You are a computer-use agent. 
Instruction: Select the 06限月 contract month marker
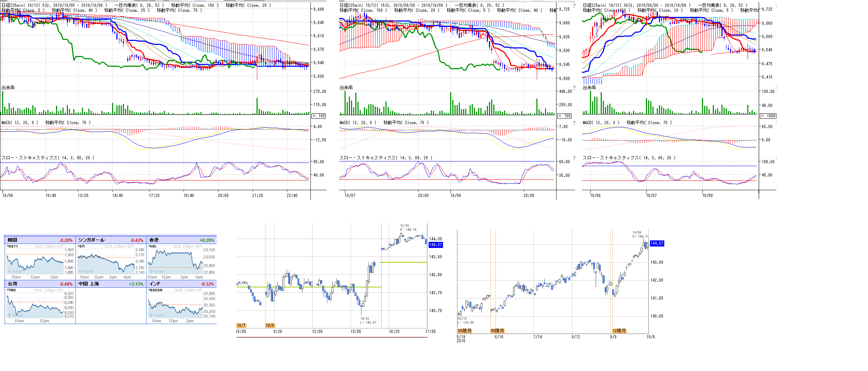pos(464,331)
